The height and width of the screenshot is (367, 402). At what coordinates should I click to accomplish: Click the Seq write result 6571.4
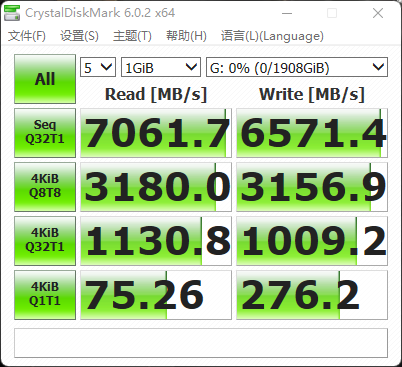tap(312, 133)
